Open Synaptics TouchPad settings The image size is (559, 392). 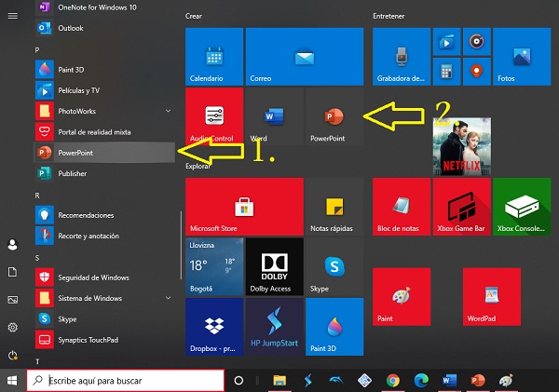click(x=104, y=340)
